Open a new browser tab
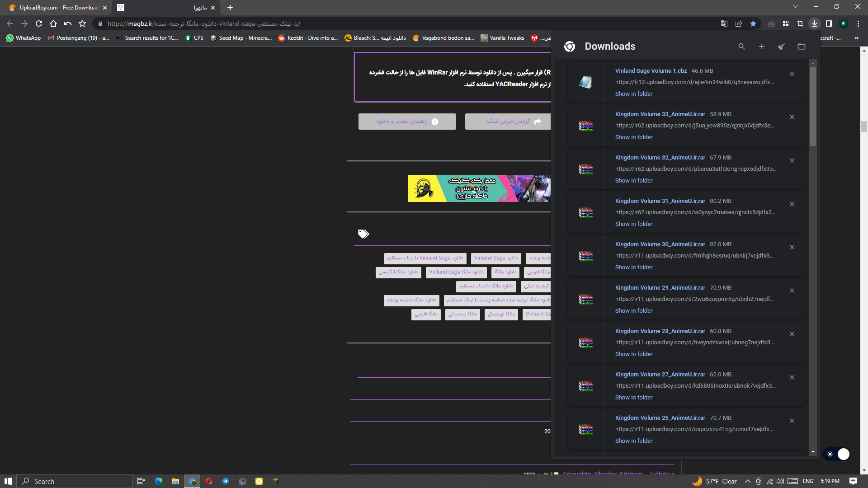Screen dimensions: 868x488 (230, 8)
